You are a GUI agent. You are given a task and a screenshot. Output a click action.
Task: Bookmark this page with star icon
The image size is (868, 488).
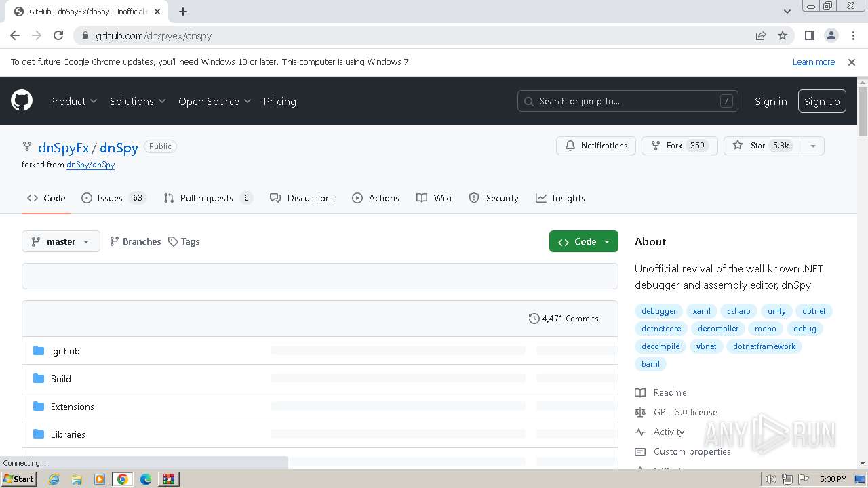pos(783,35)
